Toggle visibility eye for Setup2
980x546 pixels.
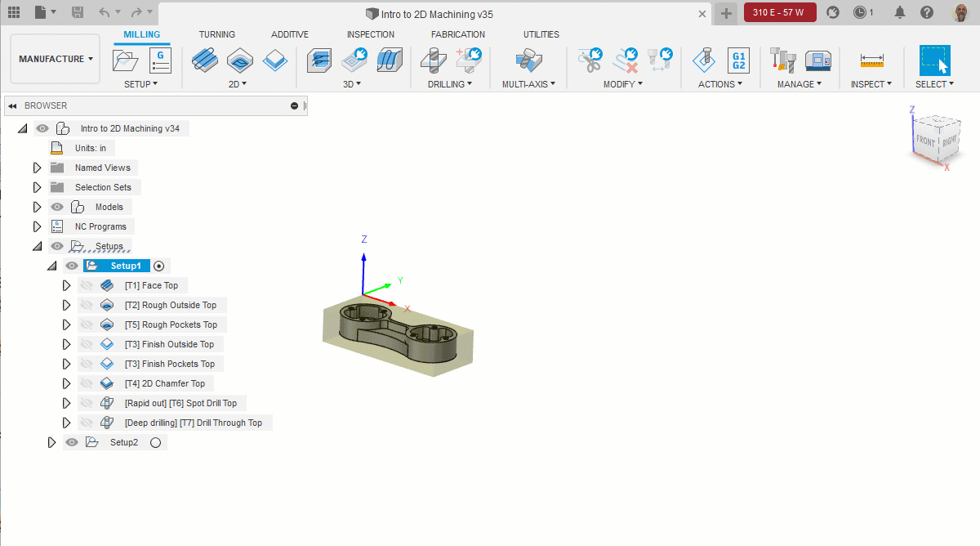(72, 442)
